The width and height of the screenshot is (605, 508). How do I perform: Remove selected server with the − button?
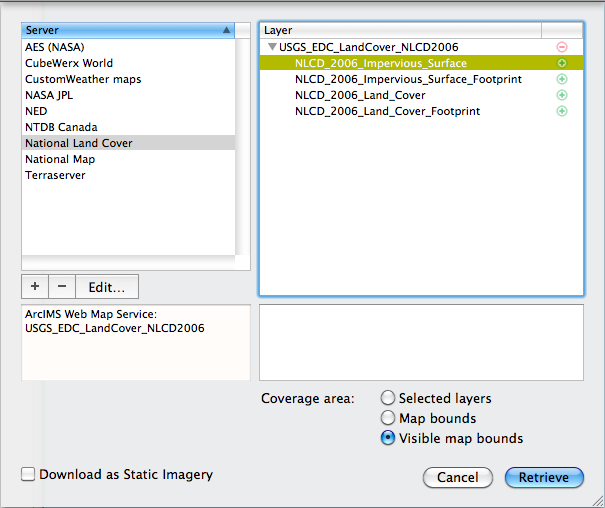(x=62, y=287)
